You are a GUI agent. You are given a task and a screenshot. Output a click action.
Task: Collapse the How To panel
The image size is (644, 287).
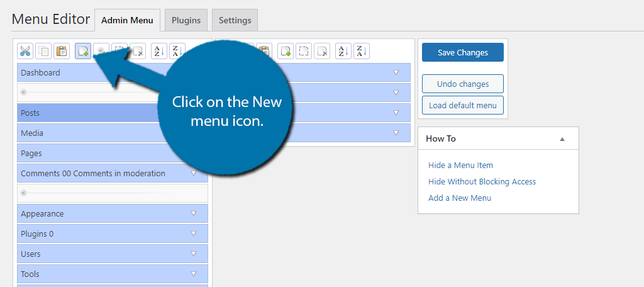562,139
